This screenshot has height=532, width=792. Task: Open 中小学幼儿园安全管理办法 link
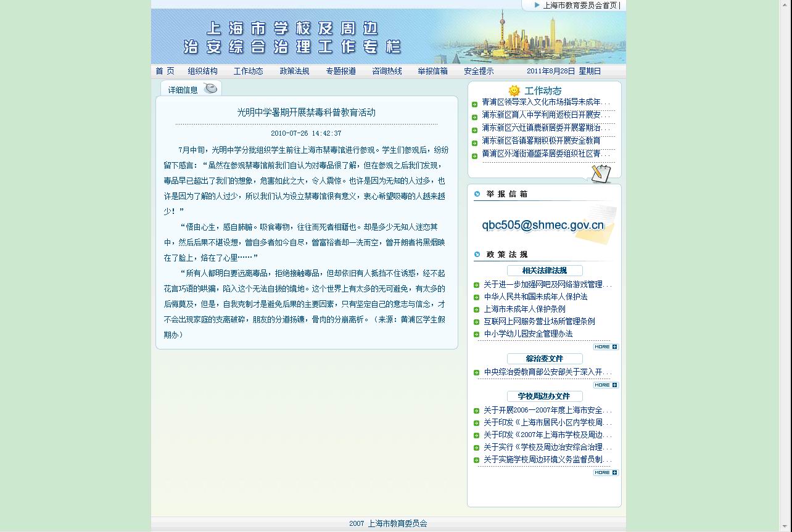528,334
